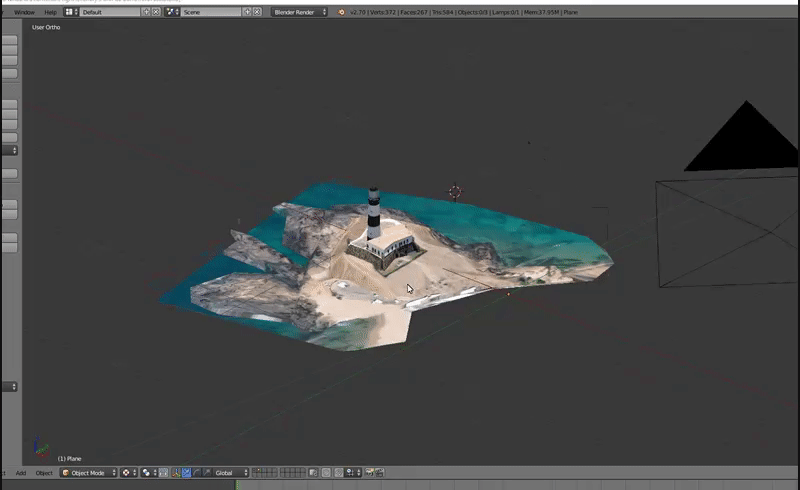This screenshot has width=800, height=490.
Task: Click the Verts:372 statistic
Action: 383,12
